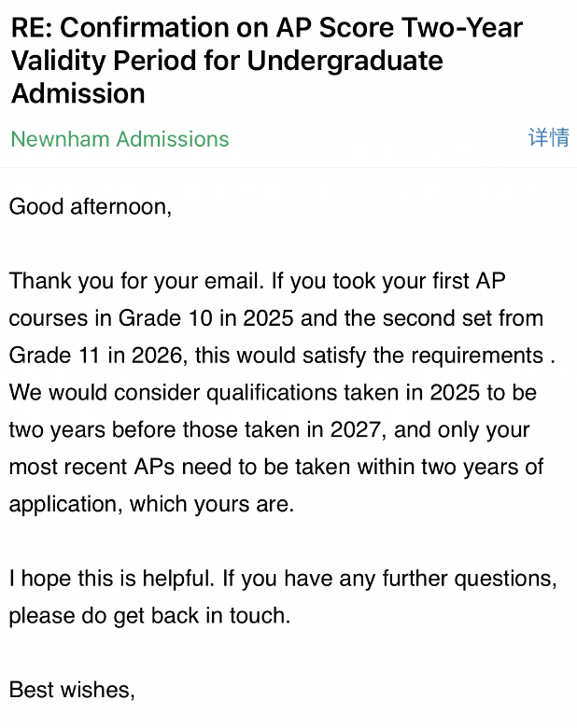Click 'Two-Year' in the subject title
The width and height of the screenshot is (577, 728).
pos(462,27)
